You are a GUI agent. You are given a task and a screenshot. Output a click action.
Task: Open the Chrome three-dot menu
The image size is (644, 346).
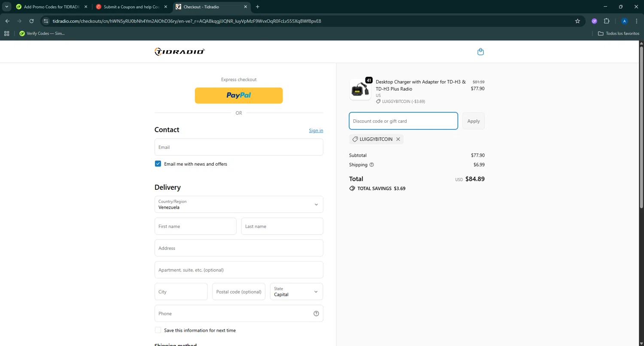click(x=637, y=21)
